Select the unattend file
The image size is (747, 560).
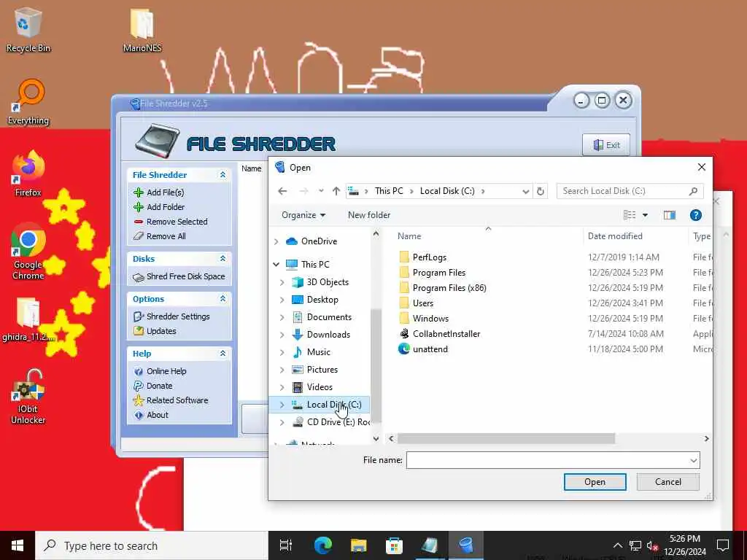pyautogui.click(x=430, y=349)
